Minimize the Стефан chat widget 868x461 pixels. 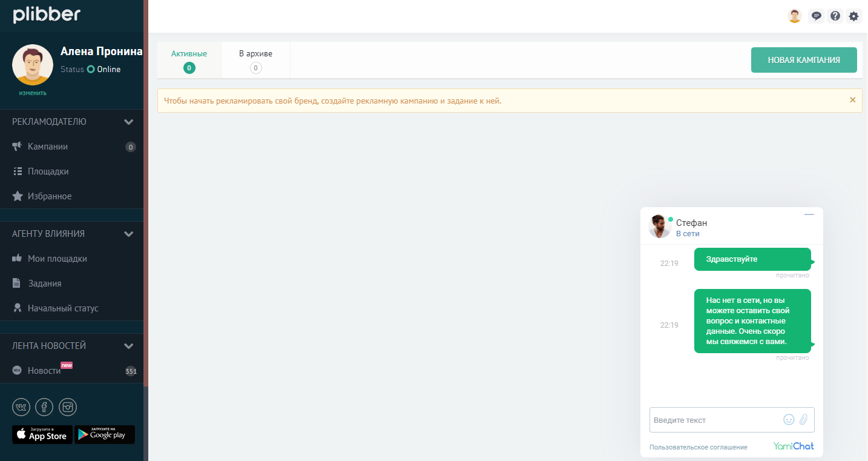(x=809, y=214)
